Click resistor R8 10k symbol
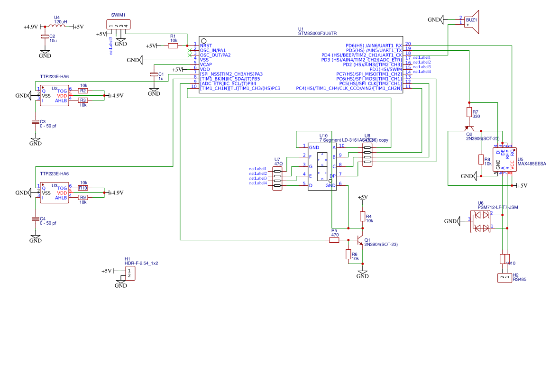The width and height of the screenshot is (559, 392). [x=481, y=160]
